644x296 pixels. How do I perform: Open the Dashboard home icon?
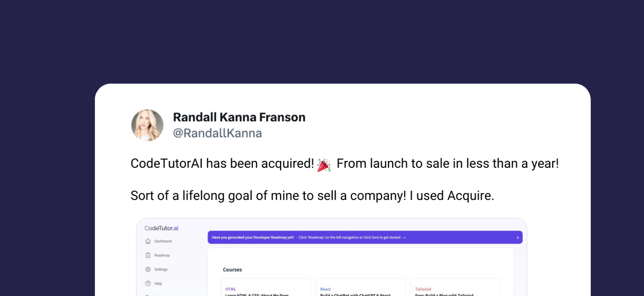[148, 241]
